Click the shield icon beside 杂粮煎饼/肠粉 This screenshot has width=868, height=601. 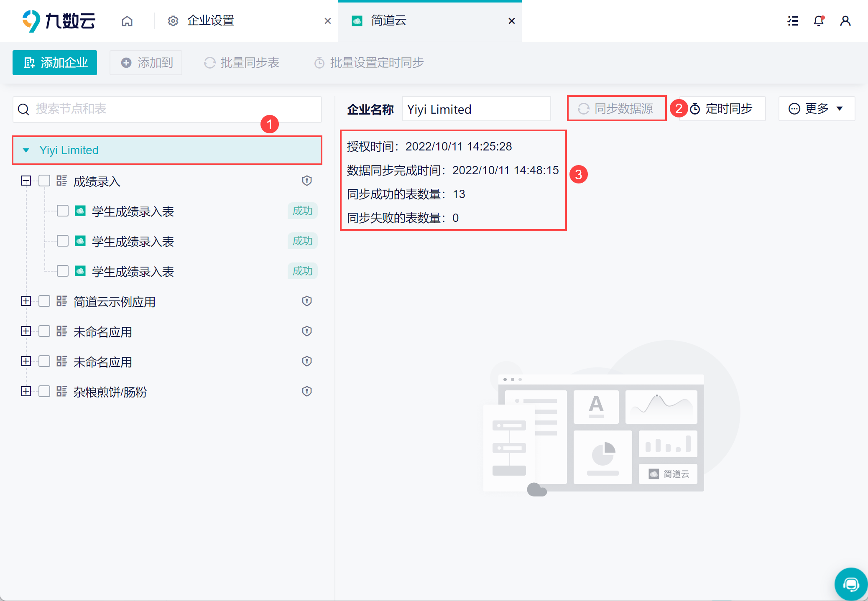[x=307, y=391]
